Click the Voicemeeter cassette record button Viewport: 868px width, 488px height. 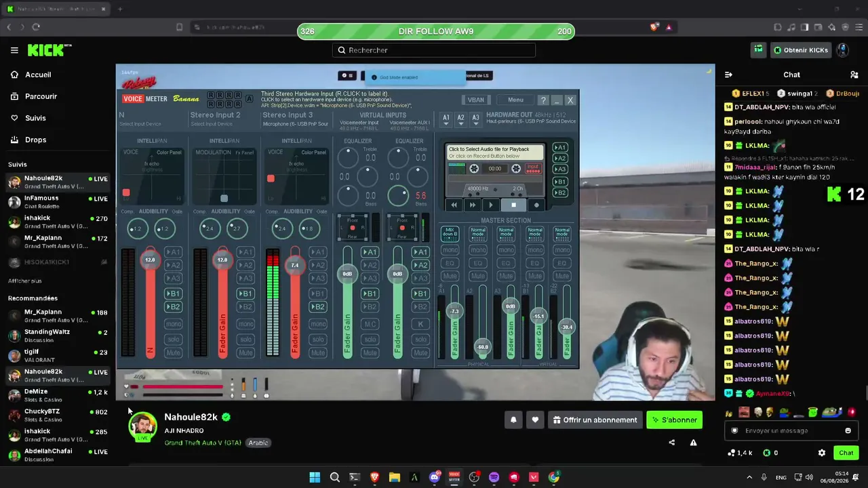tap(536, 205)
